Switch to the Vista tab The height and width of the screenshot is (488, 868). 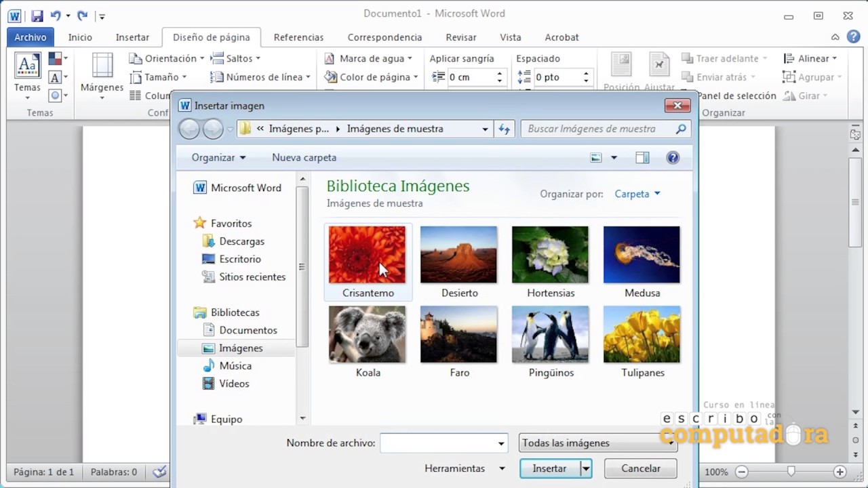[x=511, y=37]
